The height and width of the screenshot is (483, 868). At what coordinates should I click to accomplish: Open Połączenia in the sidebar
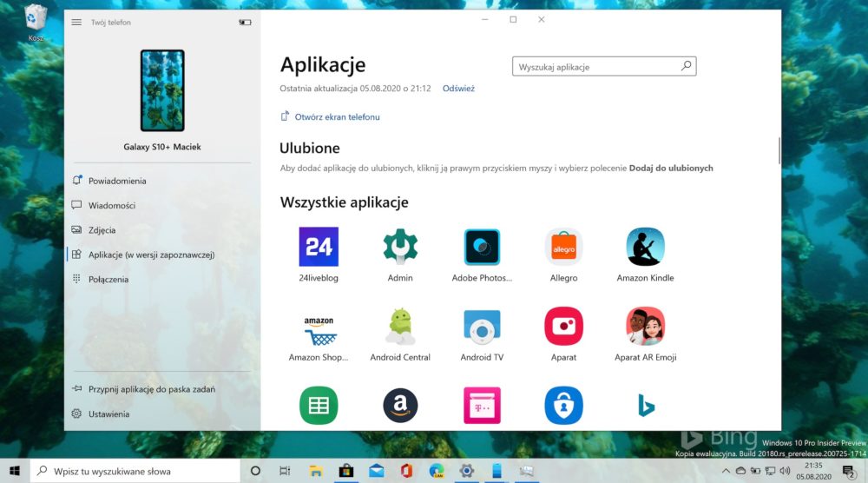pyautogui.click(x=108, y=279)
